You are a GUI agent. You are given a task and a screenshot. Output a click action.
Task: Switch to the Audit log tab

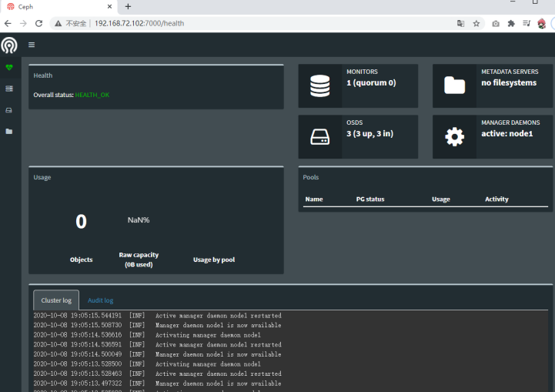(x=100, y=300)
